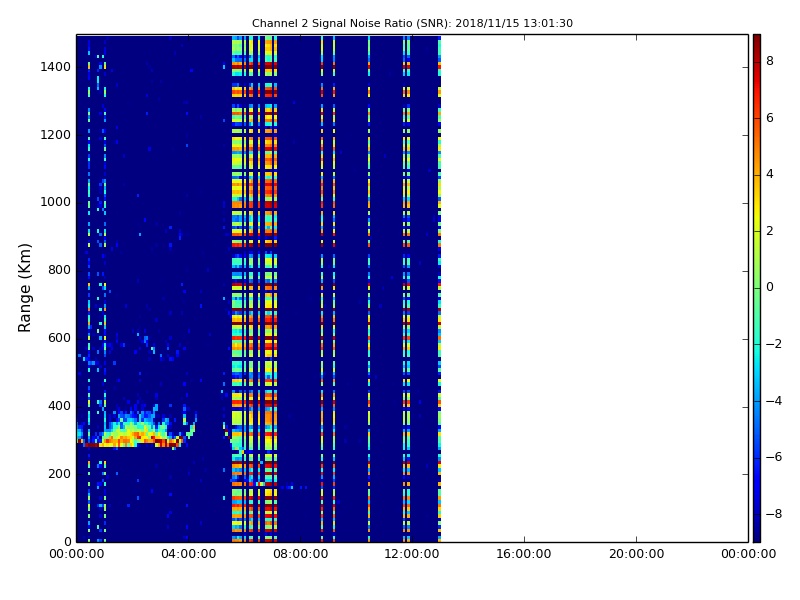Image resolution: width=800 pixels, height=600 pixels.
Task: Click the 400 range tick label
Action: point(59,406)
